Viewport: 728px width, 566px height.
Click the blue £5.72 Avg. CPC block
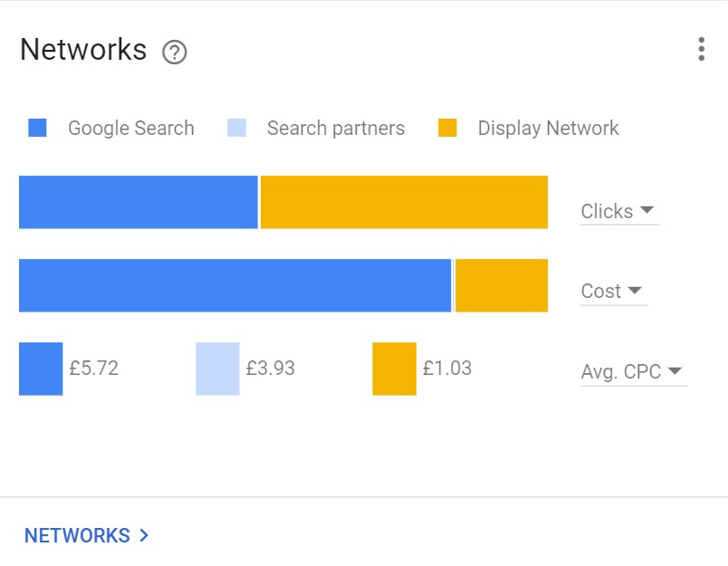click(x=41, y=369)
